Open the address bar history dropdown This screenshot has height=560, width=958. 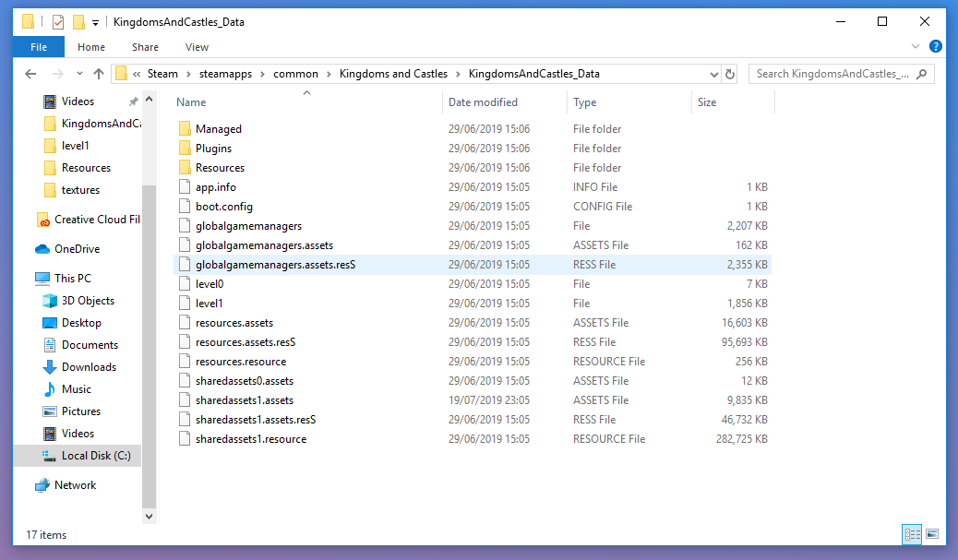713,74
